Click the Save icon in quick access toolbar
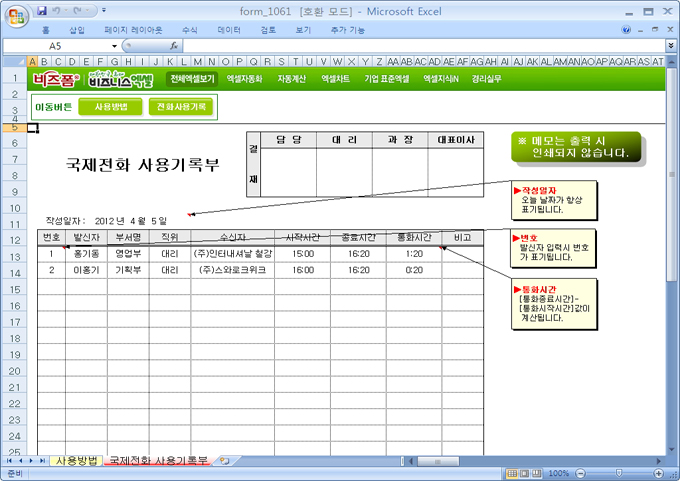The width and height of the screenshot is (680, 481). click(x=41, y=10)
